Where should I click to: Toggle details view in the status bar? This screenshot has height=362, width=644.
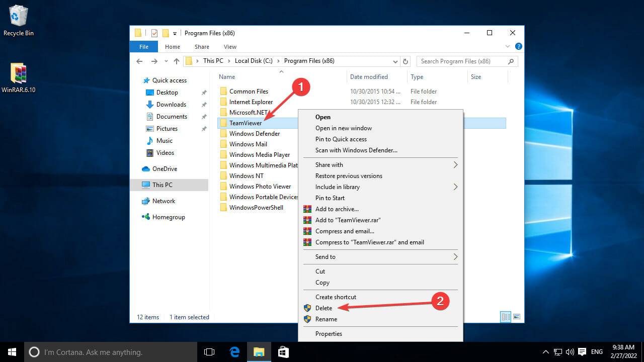click(x=506, y=317)
